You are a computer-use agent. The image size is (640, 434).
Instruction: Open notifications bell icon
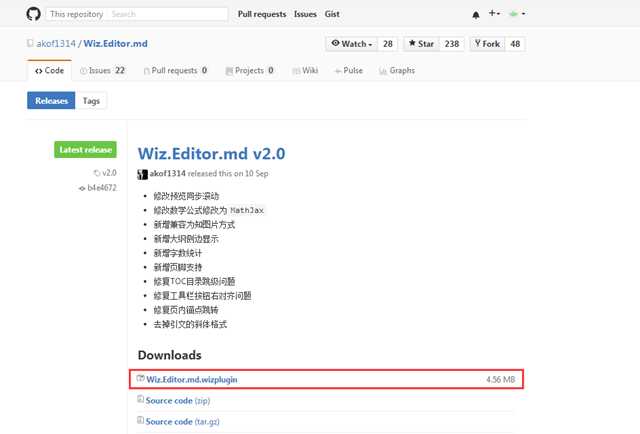pos(476,15)
